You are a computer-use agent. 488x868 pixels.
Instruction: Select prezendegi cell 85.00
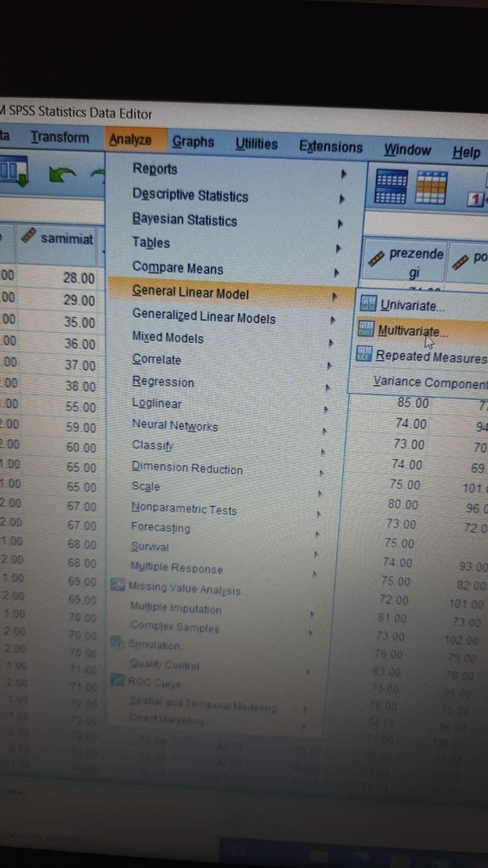point(413,403)
